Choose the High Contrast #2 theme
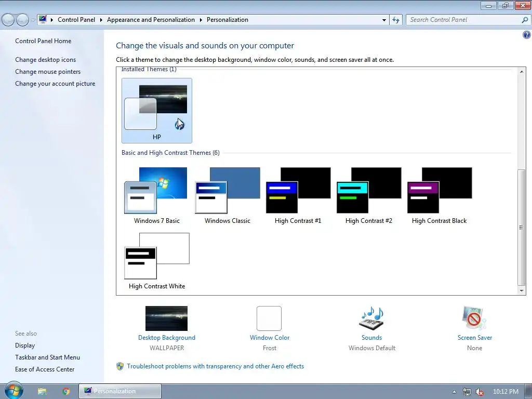Viewport: 532px width, 399px height. (369, 195)
